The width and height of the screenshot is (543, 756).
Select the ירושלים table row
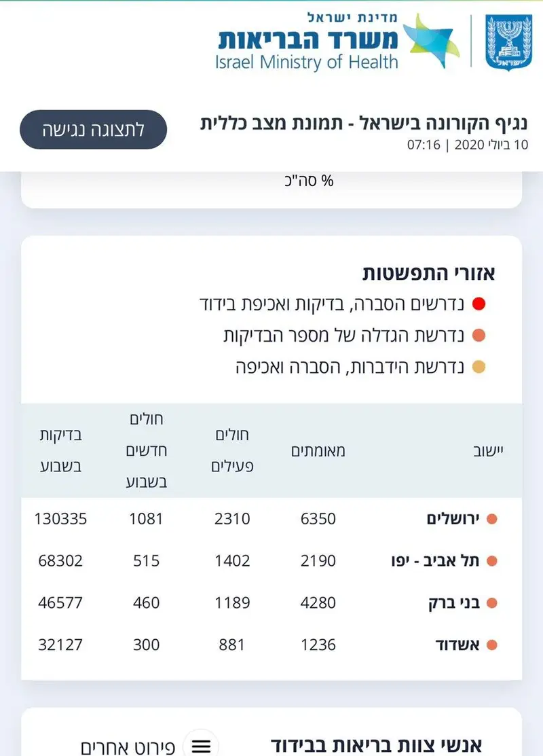point(271,519)
